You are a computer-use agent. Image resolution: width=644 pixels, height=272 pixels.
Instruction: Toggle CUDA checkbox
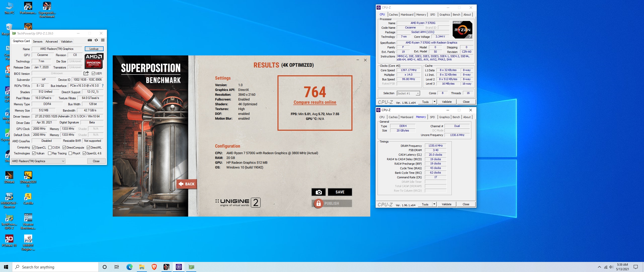(50, 148)
